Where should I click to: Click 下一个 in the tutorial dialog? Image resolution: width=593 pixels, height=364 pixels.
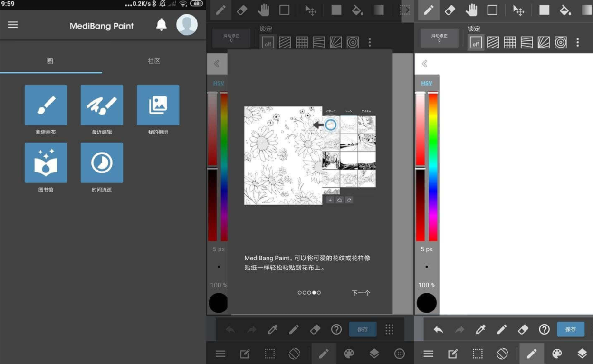(361, 293)
